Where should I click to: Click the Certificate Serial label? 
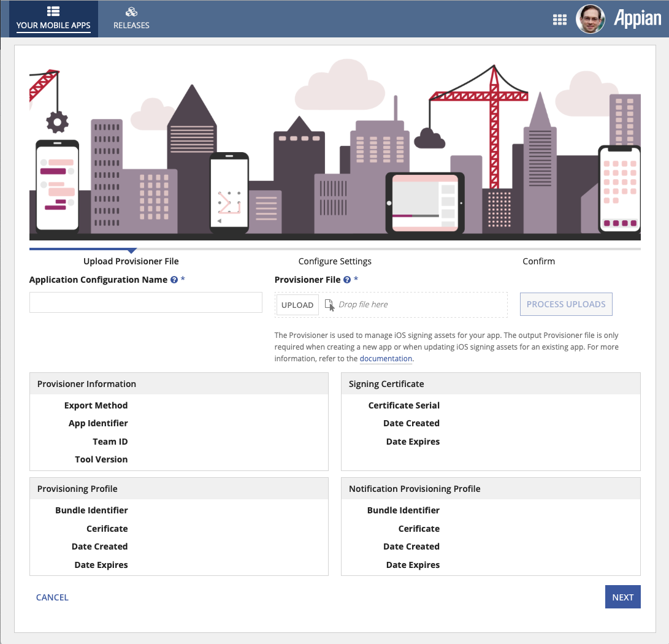404,405
